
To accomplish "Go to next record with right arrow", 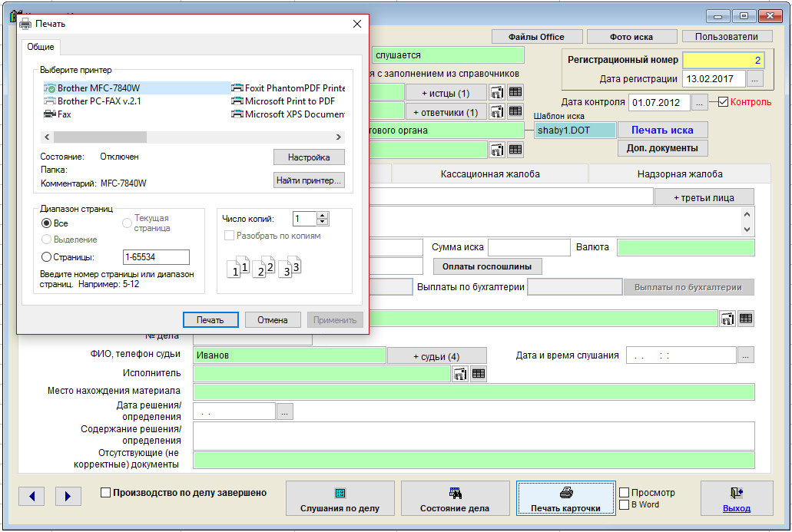I will coord(68,496).
